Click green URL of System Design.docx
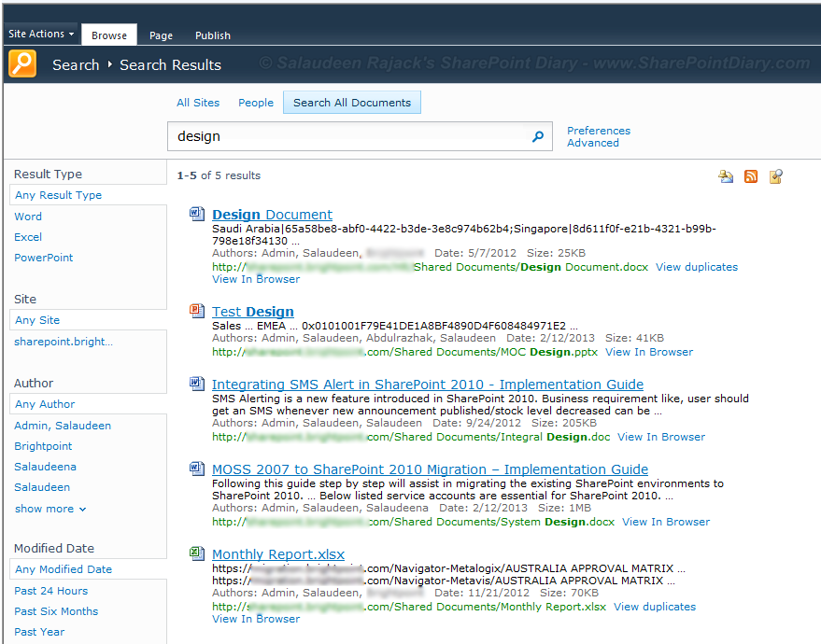The width and height of the screenshot is (821, 644). point(413,521)
